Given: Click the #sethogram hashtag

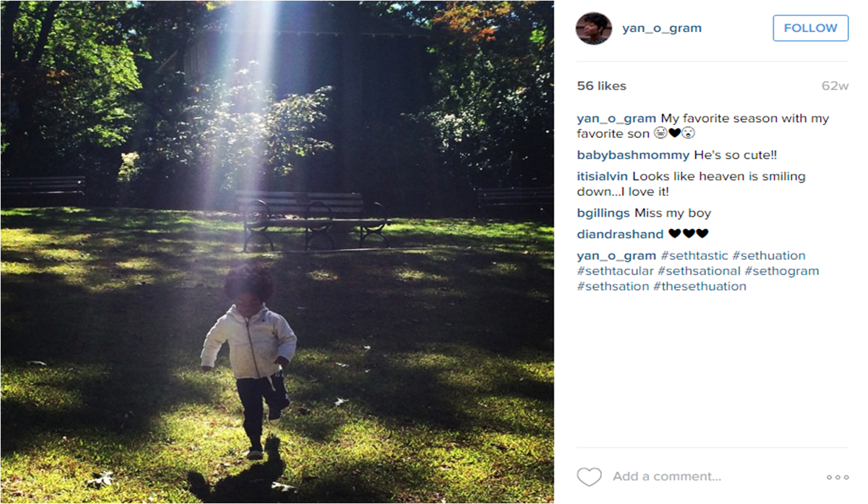Looking at the screenshot, I should [x=782, y=271].
